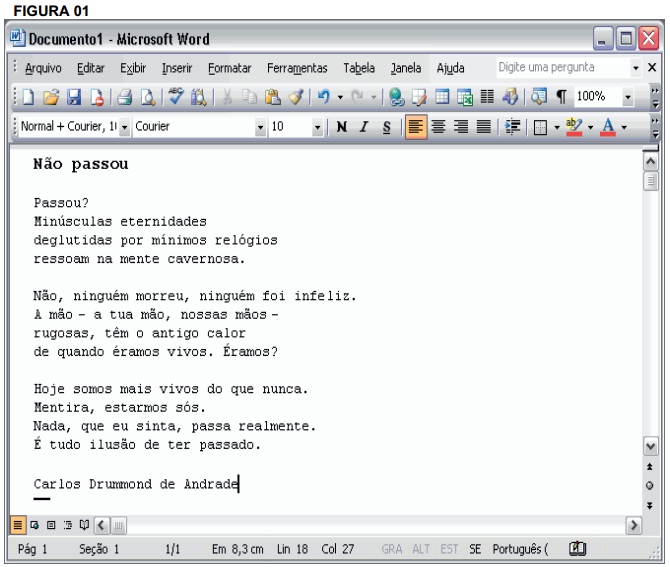This screenshot has height=567, width=670.
Task: Open the Inserir menu
Action: [177, 68]
